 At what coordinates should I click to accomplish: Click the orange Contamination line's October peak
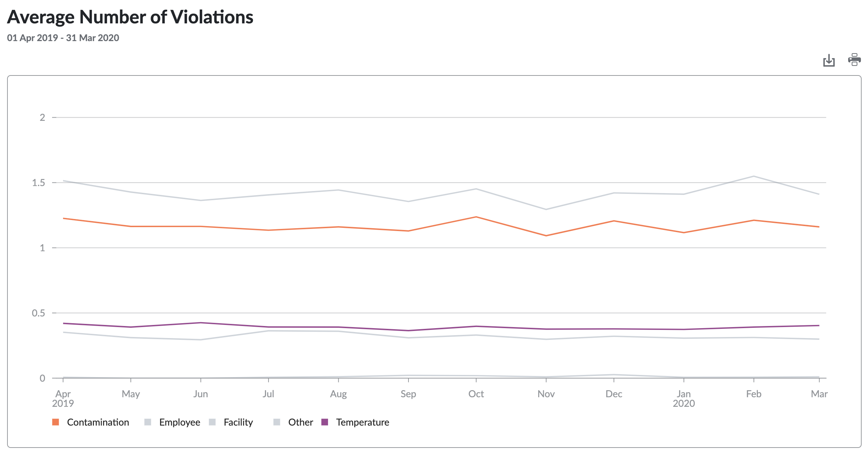[476, 217]
